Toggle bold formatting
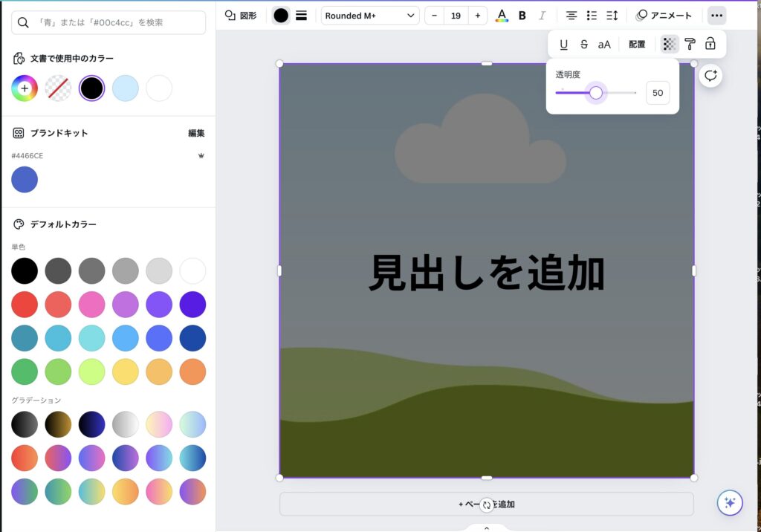Image resolution: width=761 pixels, height=532 pixels. [x=522, y=16]
